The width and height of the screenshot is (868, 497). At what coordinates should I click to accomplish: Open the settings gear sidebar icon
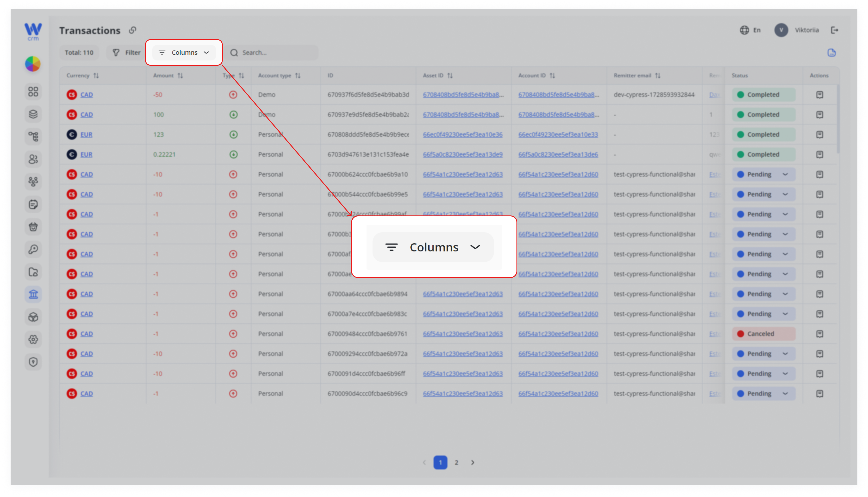click(x=33, y=339)
